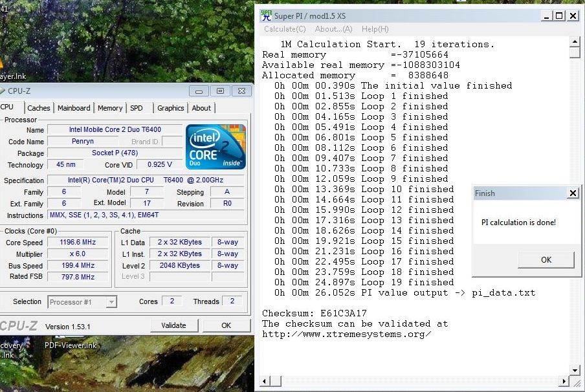The height and width of the screenshot is (392, 585).
Task: Click the Super PI icon in the title bar
Action: point(265,16)
